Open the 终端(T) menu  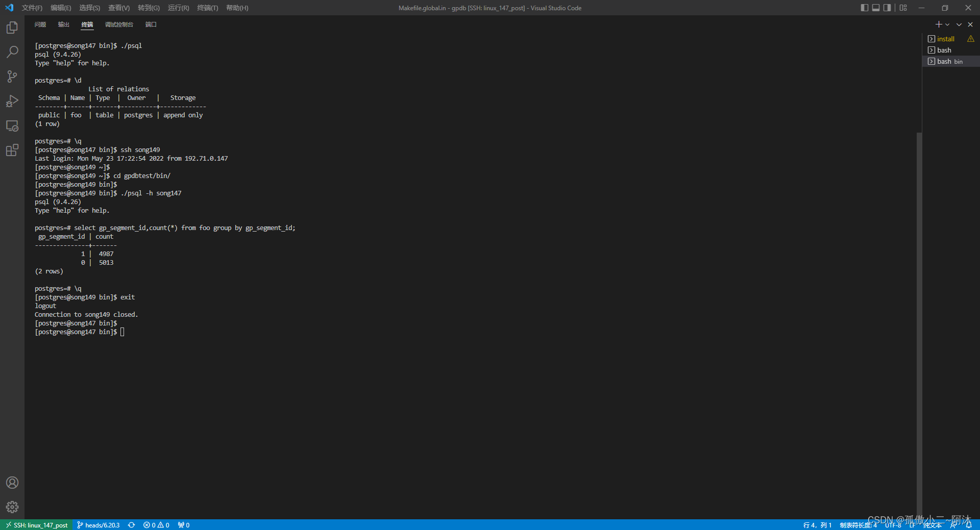point(207,8)
